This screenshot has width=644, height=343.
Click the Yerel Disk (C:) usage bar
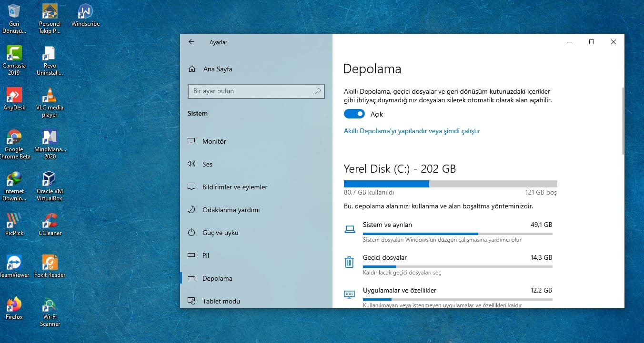(450, 184)
